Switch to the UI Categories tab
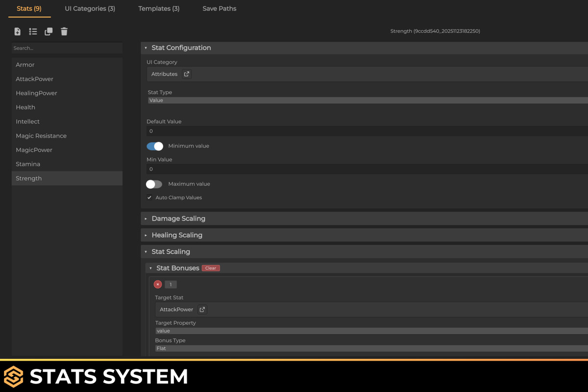This screenshot has height=392, width=588. click(90, 8)
